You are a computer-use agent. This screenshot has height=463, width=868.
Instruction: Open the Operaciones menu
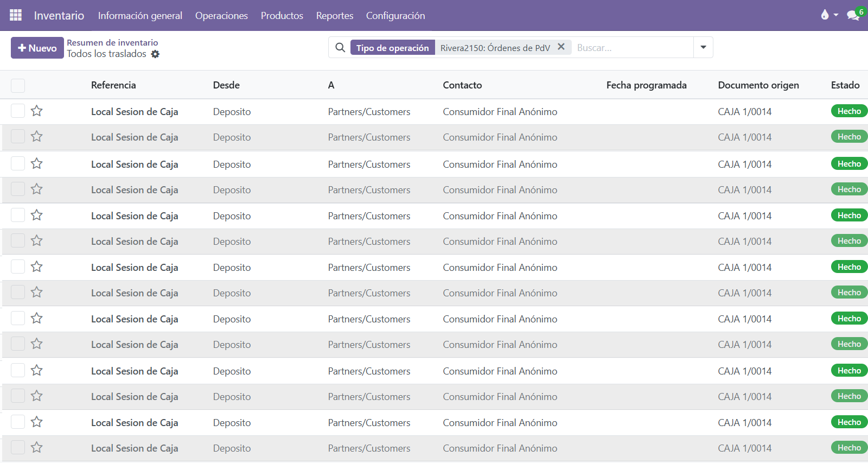click(221, 16)
